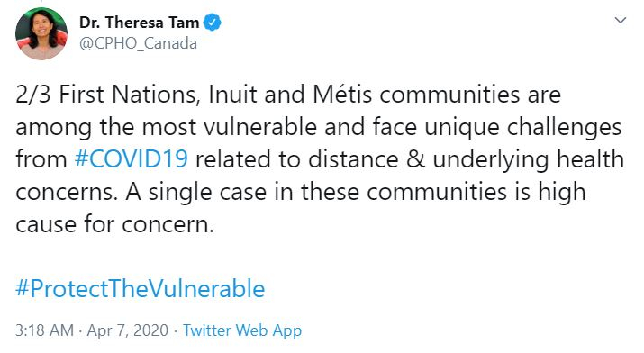This screenshot has height=353, width=644.
Task: Click the ampersand after "distance"
Action: 415,159
